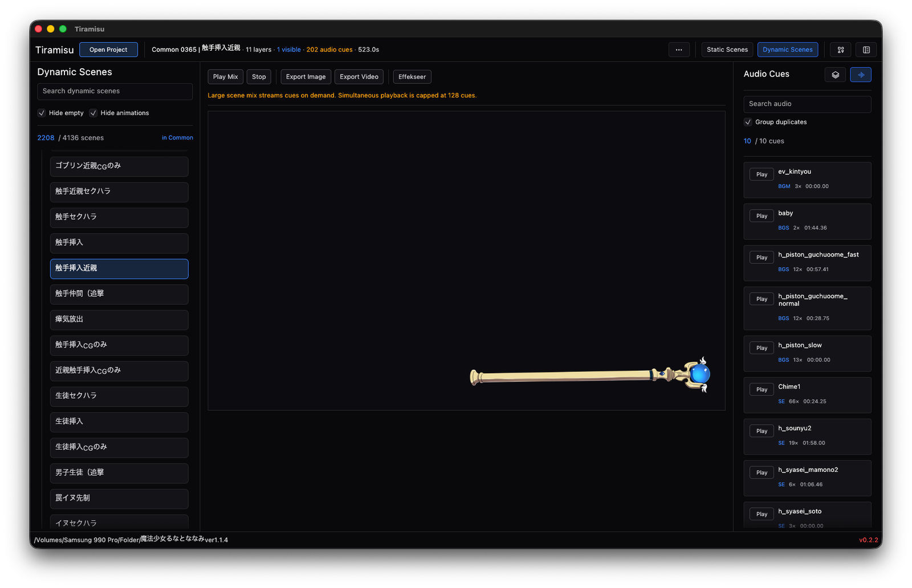Click the shapes grid icon in header
The image size is (912, 588).
click(x=840, y=50)
